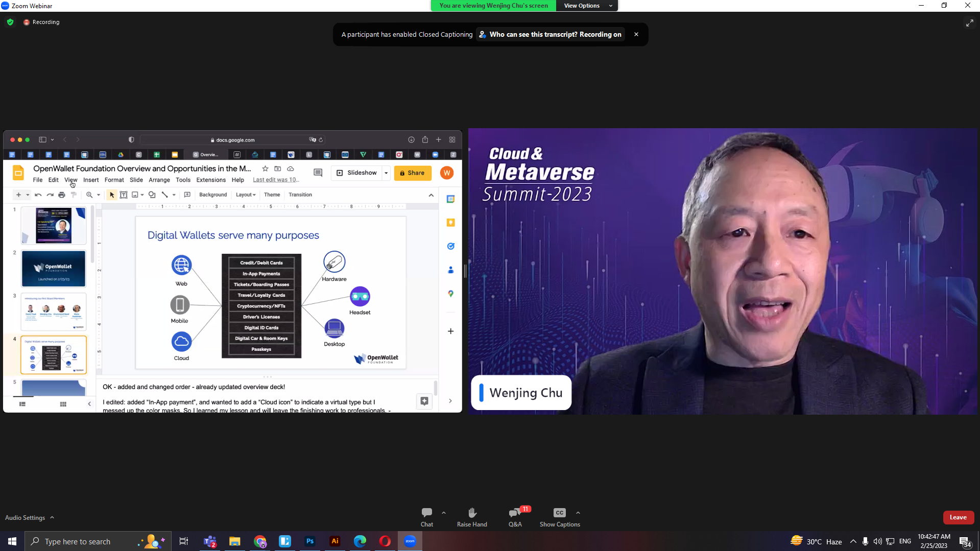Click the insert image icon
Image resolution: width=980 pixels, height=551 pixels.
[x=135, y=195]
